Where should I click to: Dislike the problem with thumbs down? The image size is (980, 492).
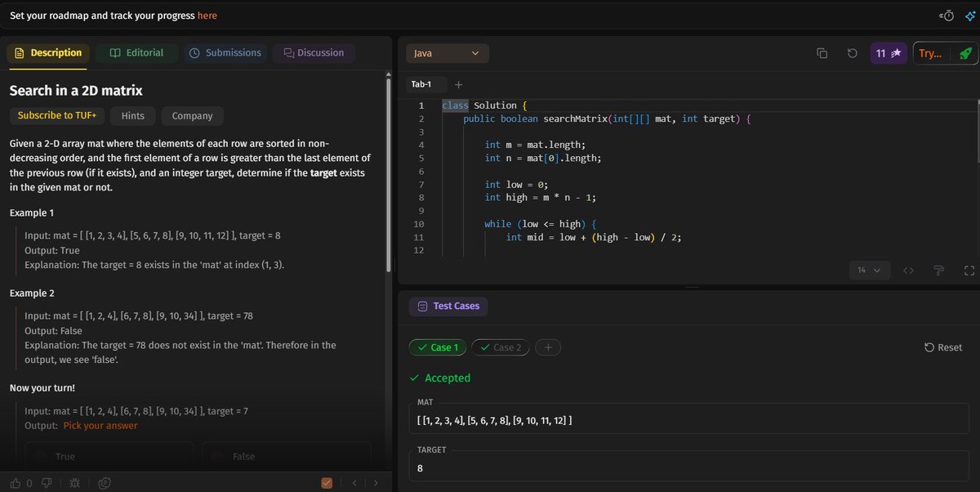coord(46,483)
